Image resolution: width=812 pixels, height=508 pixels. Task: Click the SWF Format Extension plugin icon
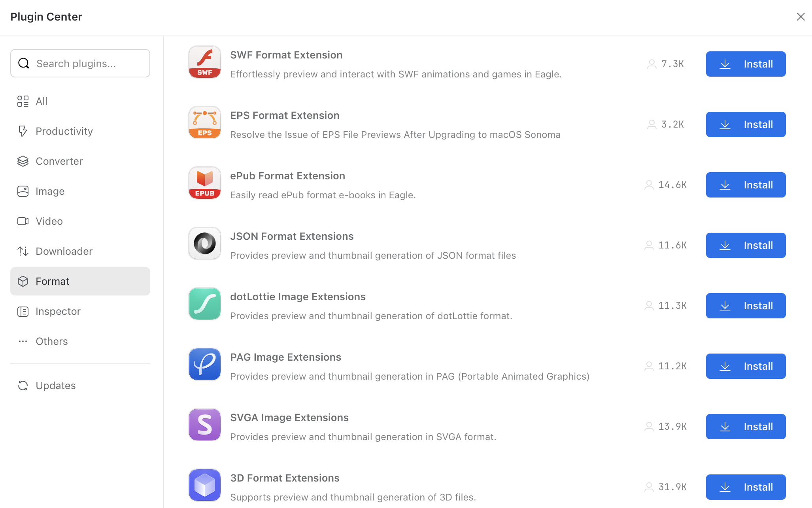coord(204,62)
